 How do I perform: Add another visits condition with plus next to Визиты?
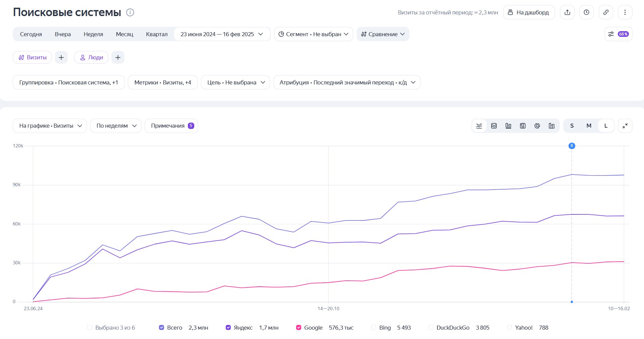[61, 58]
